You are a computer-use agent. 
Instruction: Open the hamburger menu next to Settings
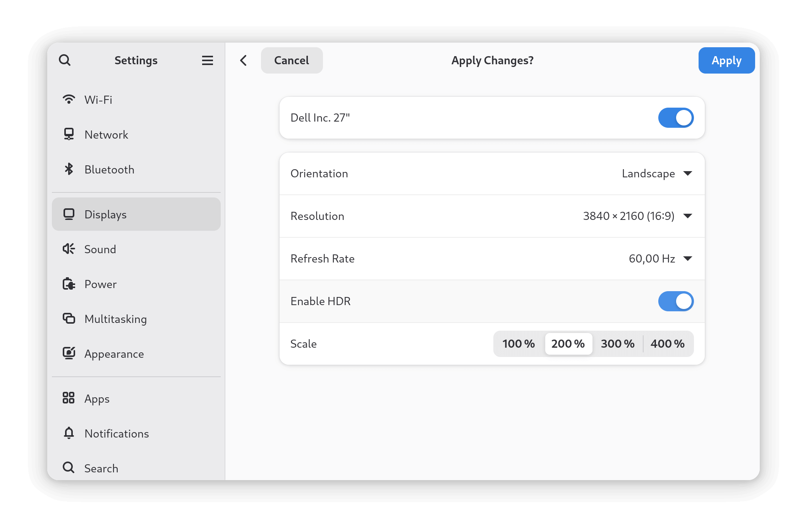tap(208, 60)
